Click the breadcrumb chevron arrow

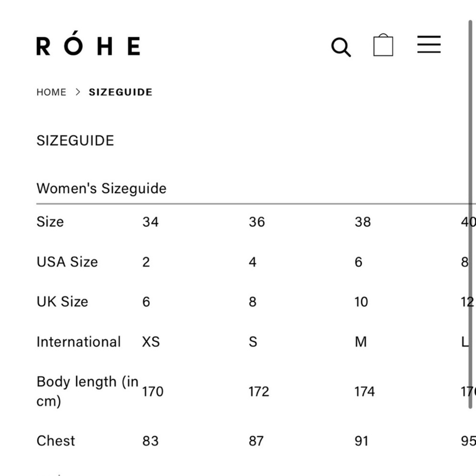(78, 92)
